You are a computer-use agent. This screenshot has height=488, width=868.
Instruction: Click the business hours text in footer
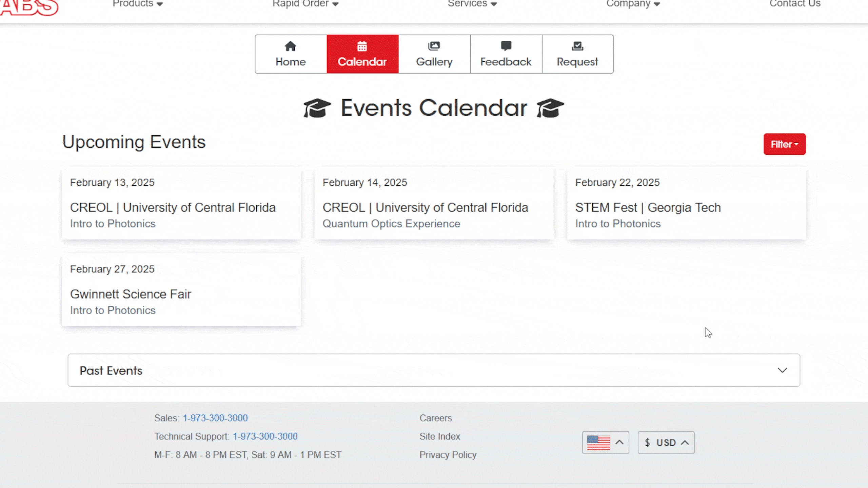click(x=248, y=455)
